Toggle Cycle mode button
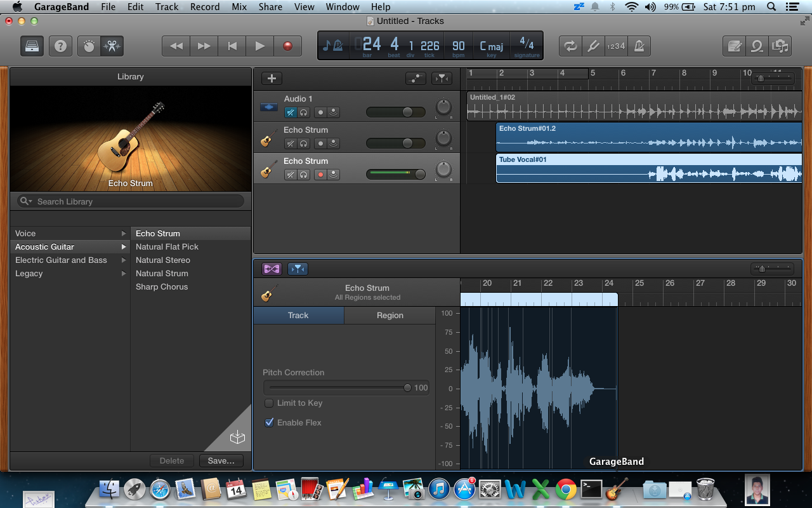The image size is (812, 508). point(570,46)
